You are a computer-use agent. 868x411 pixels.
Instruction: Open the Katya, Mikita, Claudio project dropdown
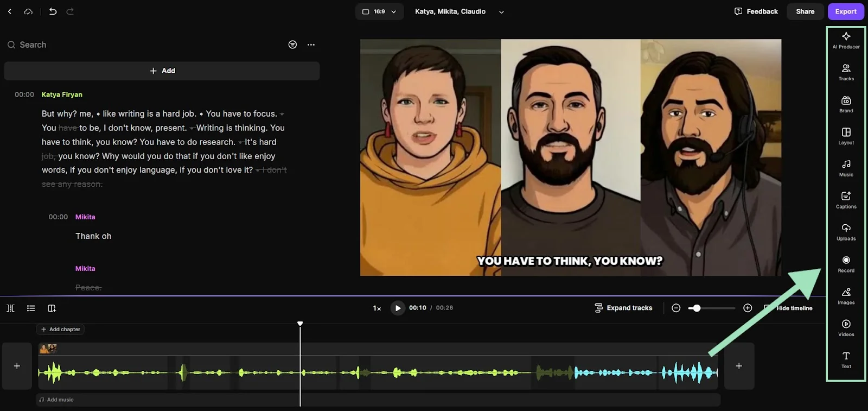pos(459,11)
